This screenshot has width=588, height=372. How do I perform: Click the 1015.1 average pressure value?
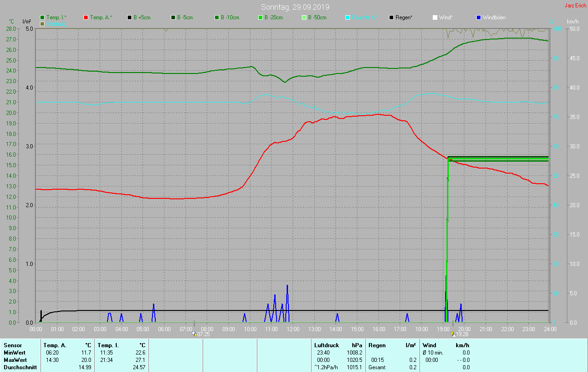(x=355, y=367)
